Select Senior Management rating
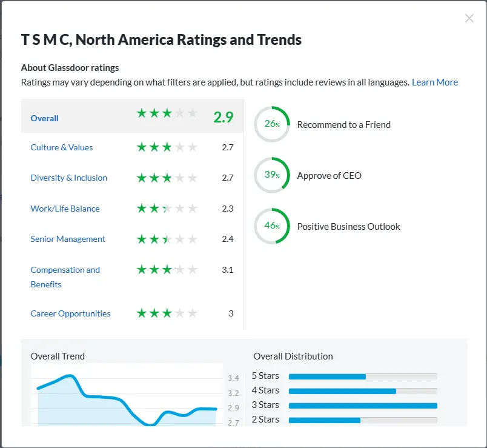This screenshot has height=448, width=487. [x=68, y=239]
